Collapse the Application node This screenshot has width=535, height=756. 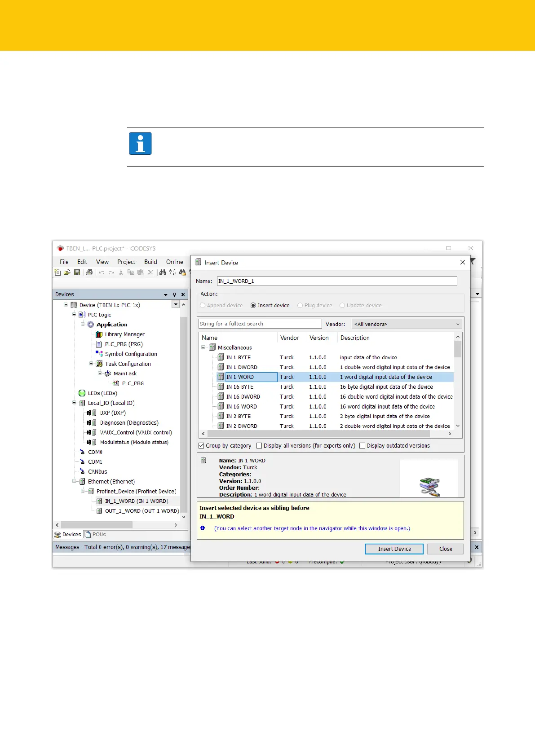[x=83, y=324]
